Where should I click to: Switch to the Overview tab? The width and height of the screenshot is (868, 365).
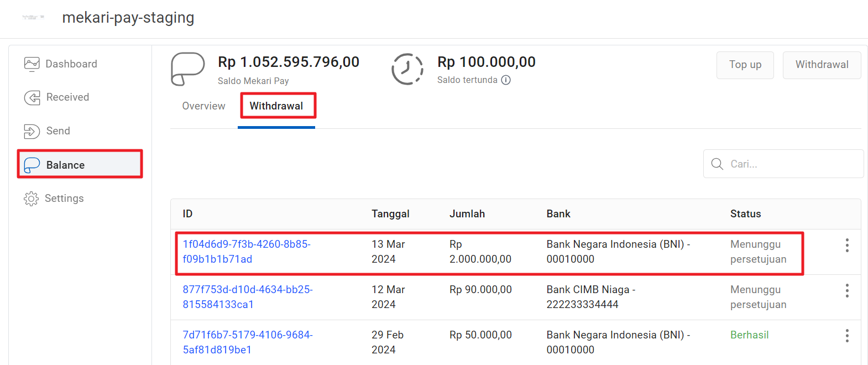[x=203, y=106]
